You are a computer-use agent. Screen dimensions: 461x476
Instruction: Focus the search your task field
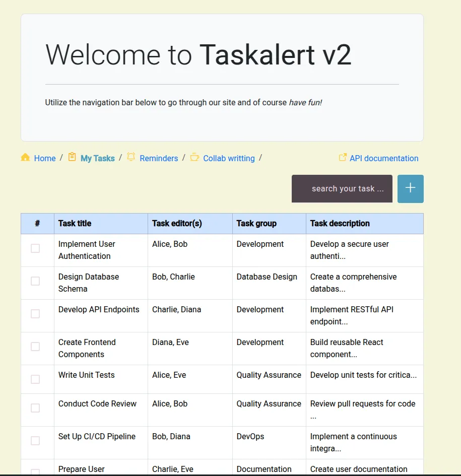(x=342, y=188)
